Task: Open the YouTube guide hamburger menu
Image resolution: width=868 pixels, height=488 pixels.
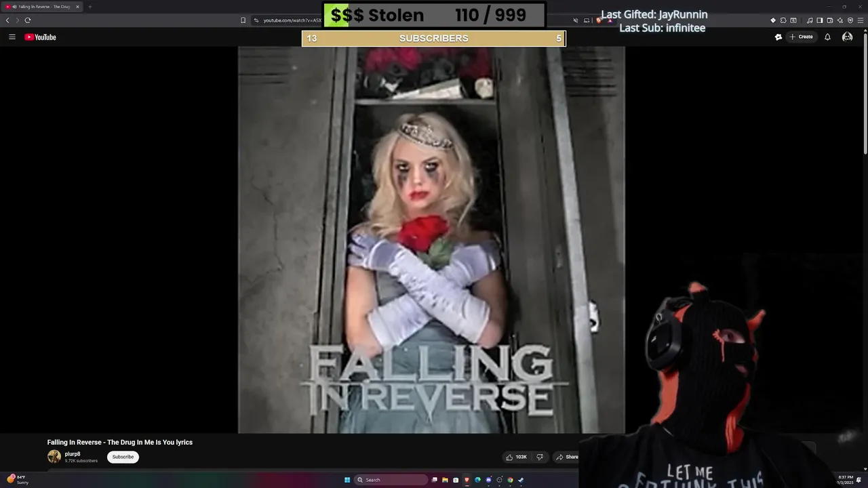Action: click(12, 37)
